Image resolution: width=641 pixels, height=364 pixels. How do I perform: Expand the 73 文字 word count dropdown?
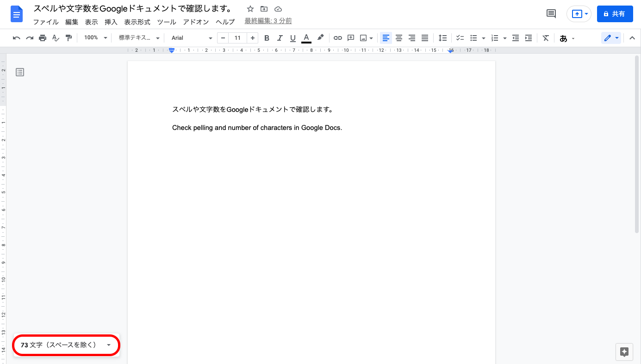click(x=66, y=345)
